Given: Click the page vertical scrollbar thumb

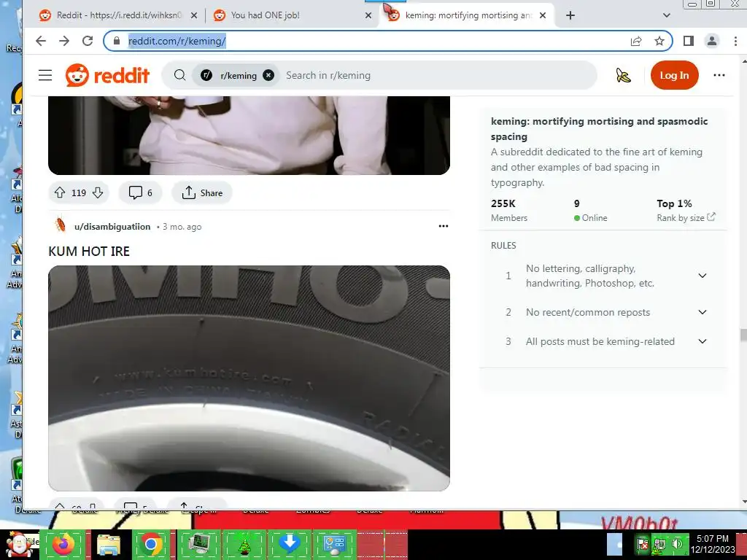Looking at the screenshot, I should click(x=743, y=335).
